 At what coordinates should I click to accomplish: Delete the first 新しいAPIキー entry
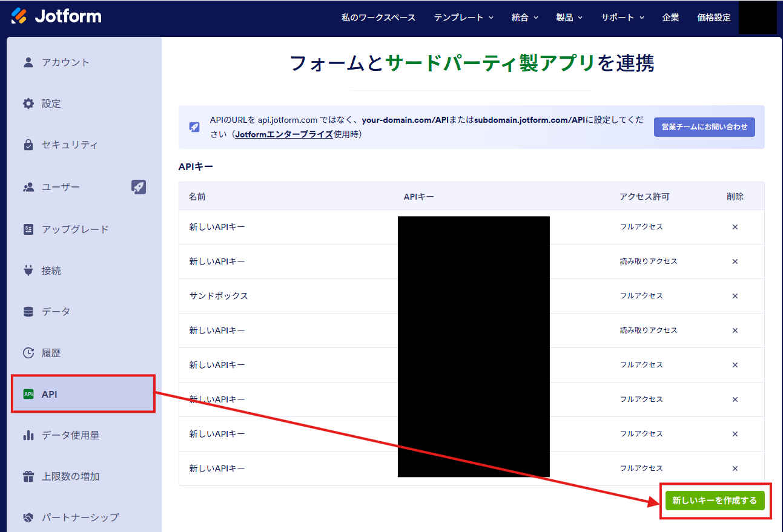click(x=735, y=227)
